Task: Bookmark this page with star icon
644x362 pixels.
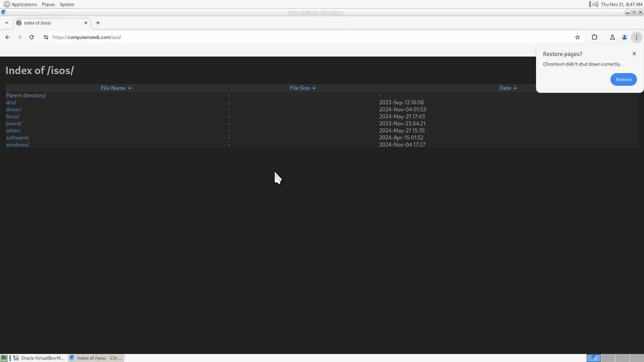Action: pyautogui.click(x=577, y=37)
